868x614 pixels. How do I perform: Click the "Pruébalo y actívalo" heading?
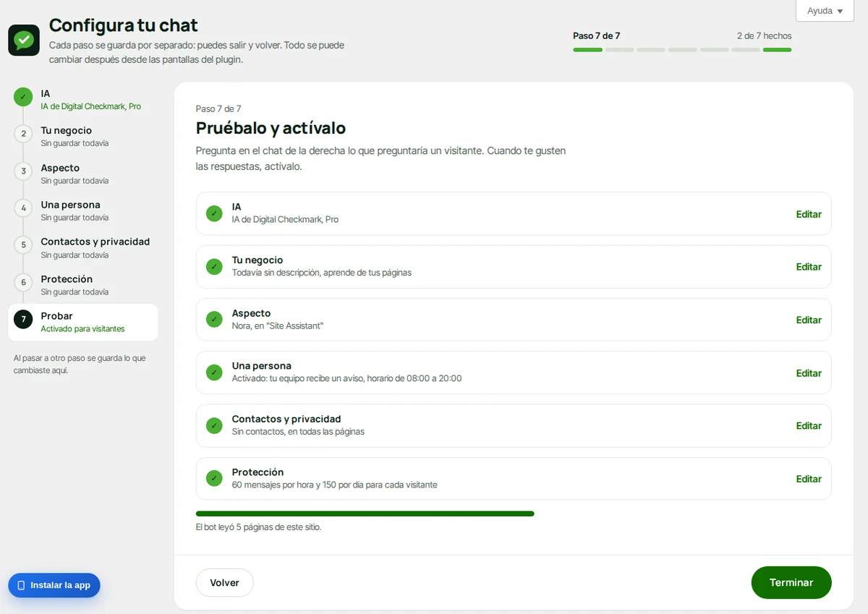click(x=271, y=128)
